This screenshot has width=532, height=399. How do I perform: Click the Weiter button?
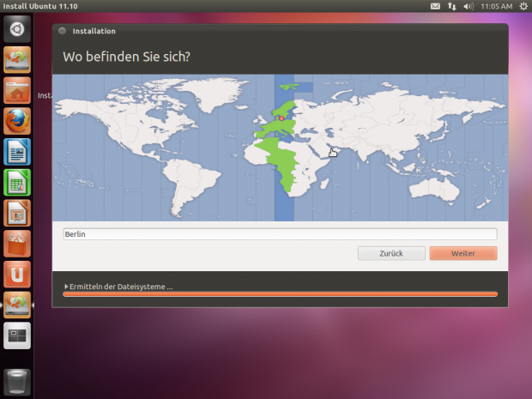[x=462, y=253]
